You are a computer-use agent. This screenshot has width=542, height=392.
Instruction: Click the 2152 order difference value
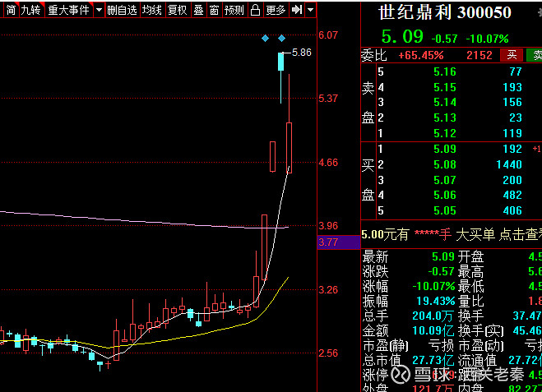click(479, 55)
